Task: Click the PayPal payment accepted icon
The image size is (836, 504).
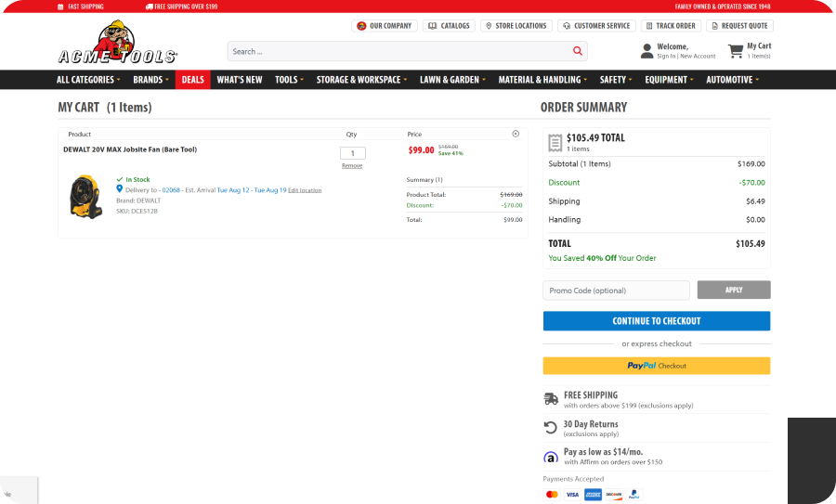Action: (634, 495)
